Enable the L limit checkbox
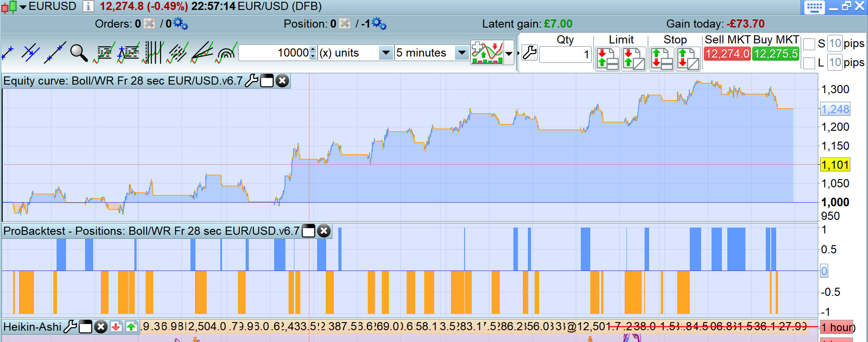The width and height of the screenshot is (868, 342). (809, 63)
